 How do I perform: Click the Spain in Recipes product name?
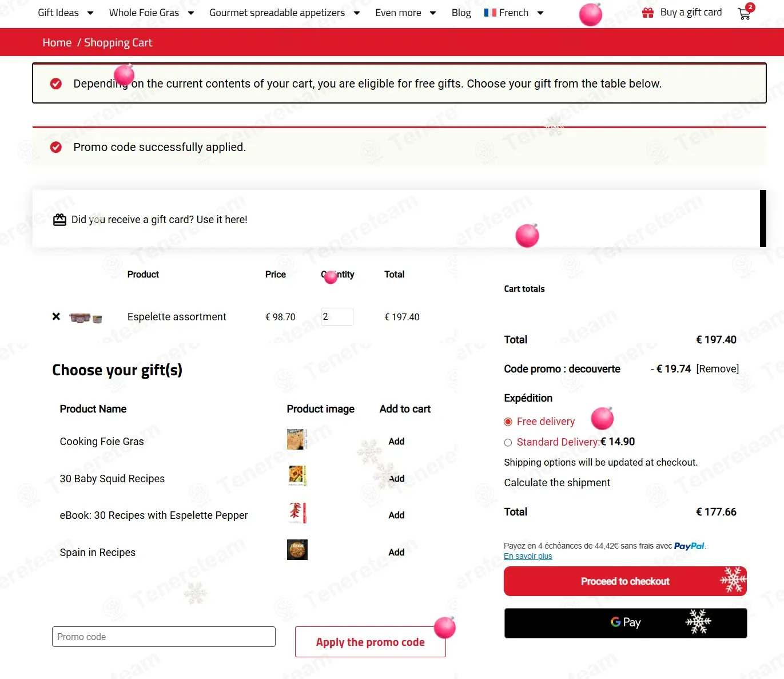tap(98, 553)
